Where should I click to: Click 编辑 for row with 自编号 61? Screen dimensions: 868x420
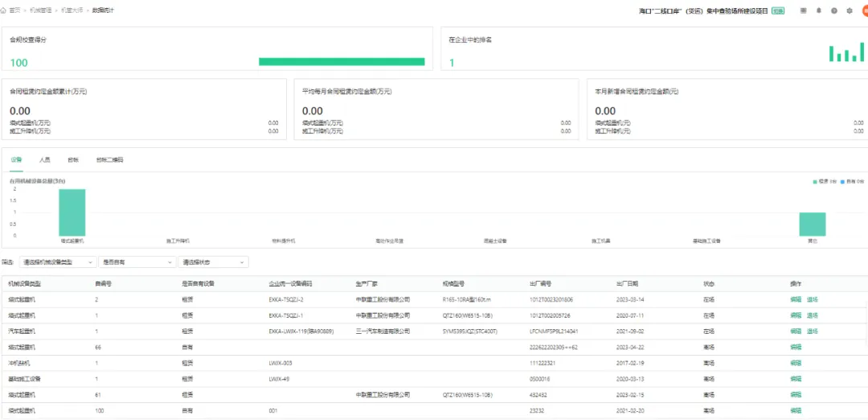click(796, 395)
